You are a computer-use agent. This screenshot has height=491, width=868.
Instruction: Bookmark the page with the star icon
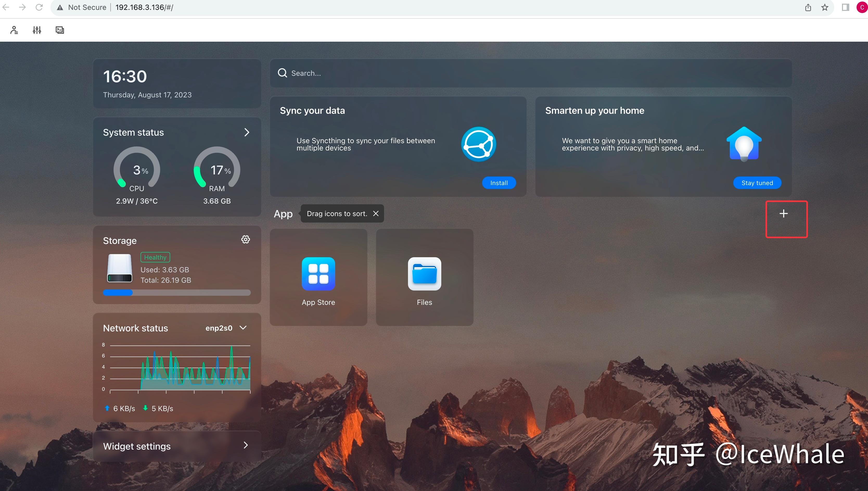pyautogui.click(x=825, y=7)
